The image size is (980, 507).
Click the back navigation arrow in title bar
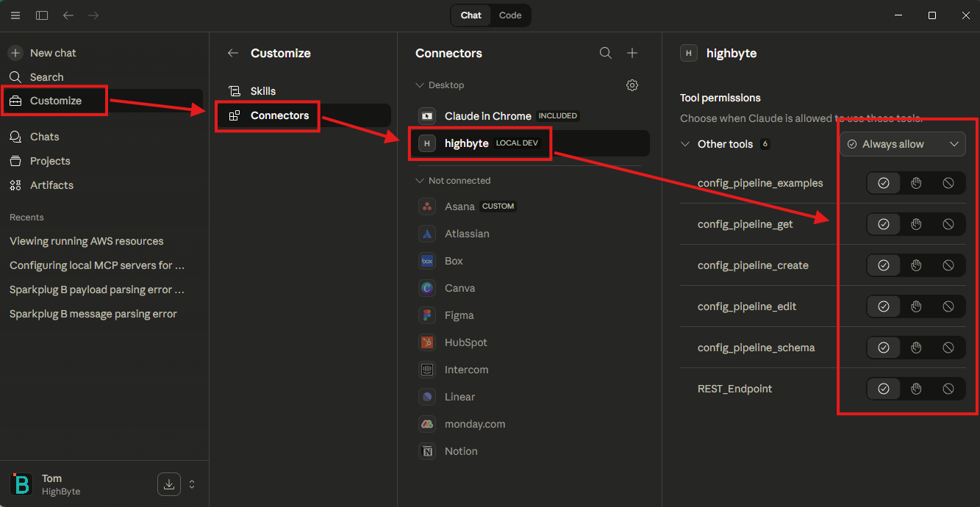[68, 15]
